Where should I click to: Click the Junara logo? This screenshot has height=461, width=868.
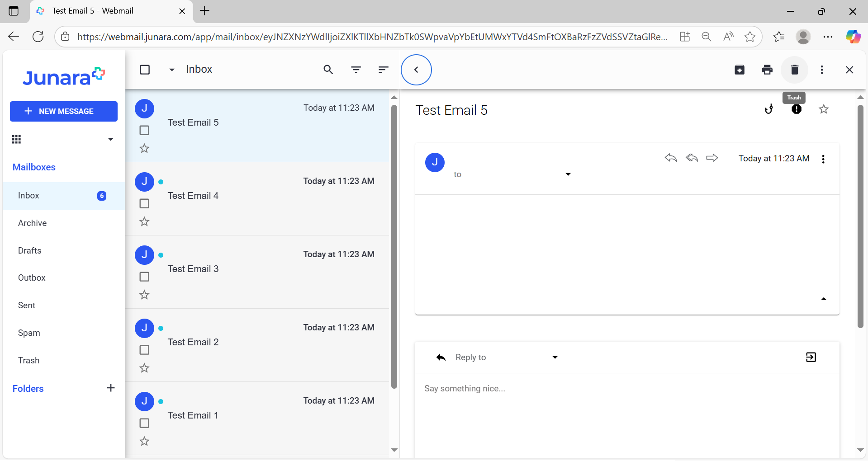coord(64,77)
